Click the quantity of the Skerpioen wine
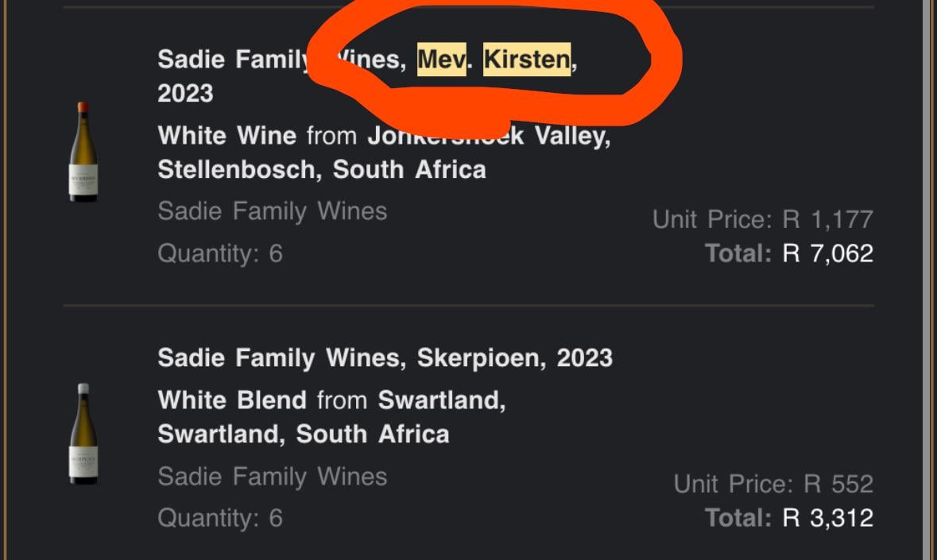The image size is (937, 560). (x=220, y=518)
